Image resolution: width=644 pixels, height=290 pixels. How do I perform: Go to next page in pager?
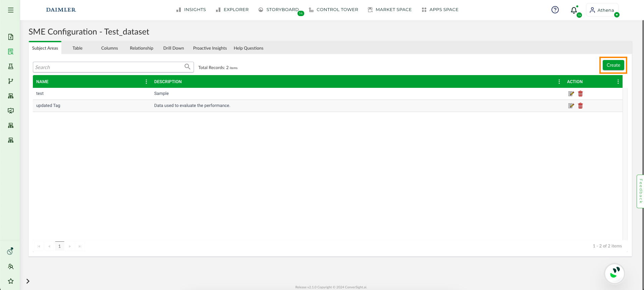70,246
